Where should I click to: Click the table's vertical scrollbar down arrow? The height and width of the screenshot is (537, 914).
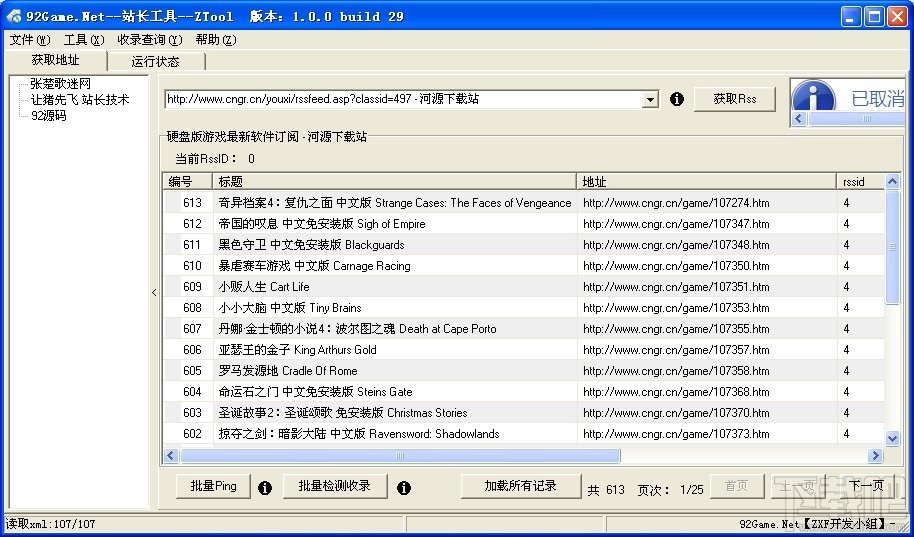[x=892, y=438]
